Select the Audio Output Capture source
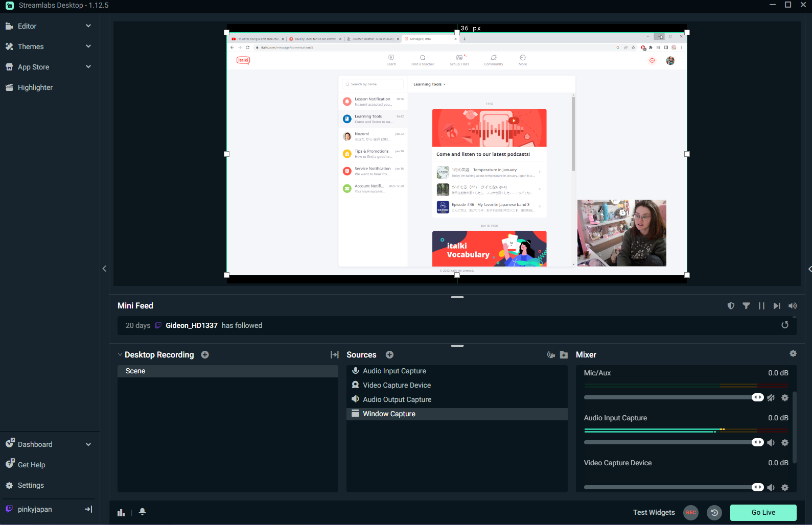 [457, 400]
